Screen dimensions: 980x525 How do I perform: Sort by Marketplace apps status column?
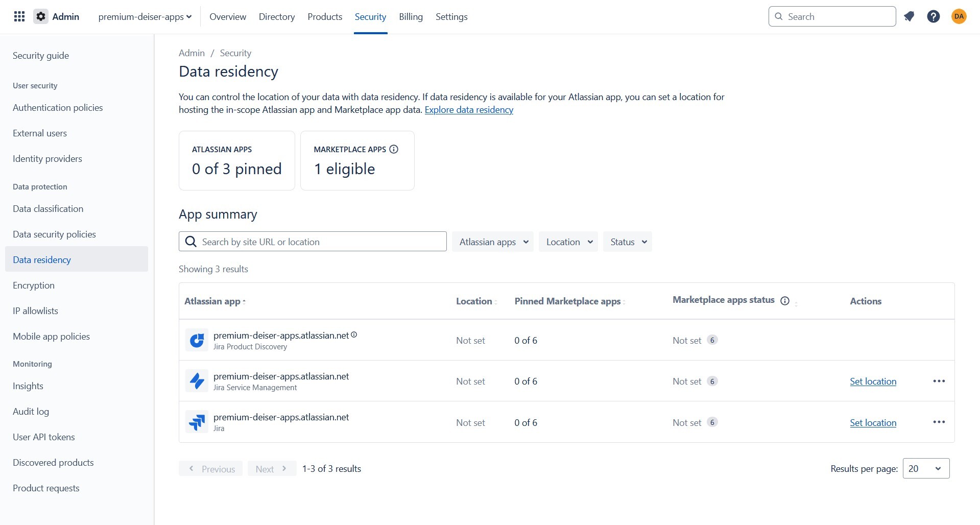[x=796, y=303]
